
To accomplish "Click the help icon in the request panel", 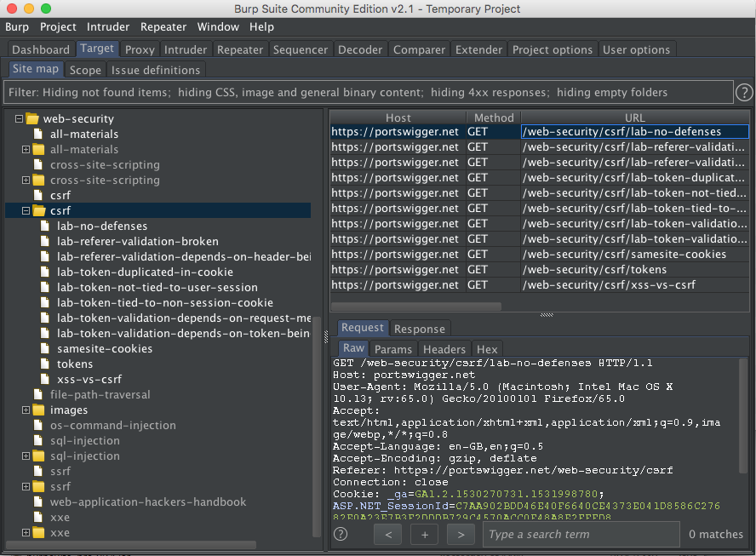I will [x=341, y=534].
